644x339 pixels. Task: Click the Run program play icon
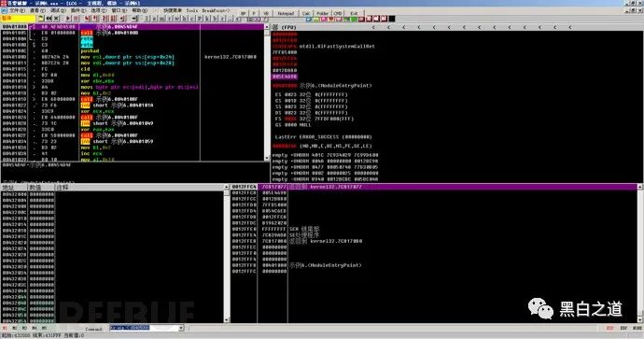click(x=68, y=19)
